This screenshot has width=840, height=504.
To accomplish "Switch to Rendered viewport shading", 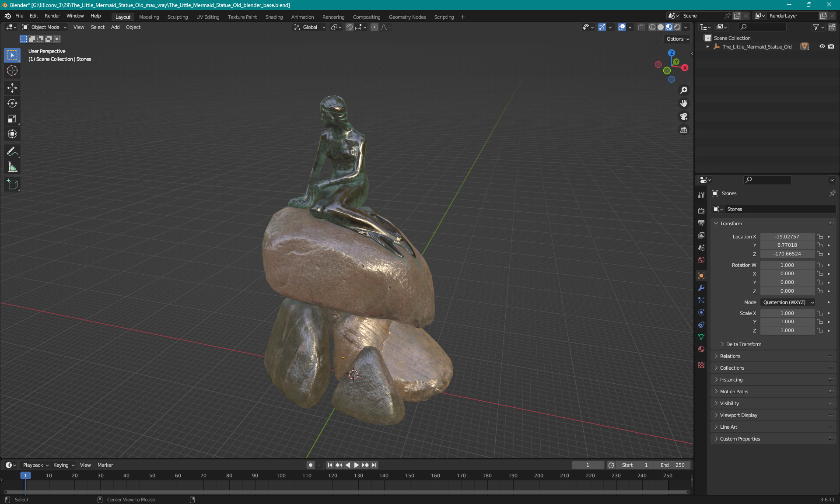I will (x=677, y=27).
